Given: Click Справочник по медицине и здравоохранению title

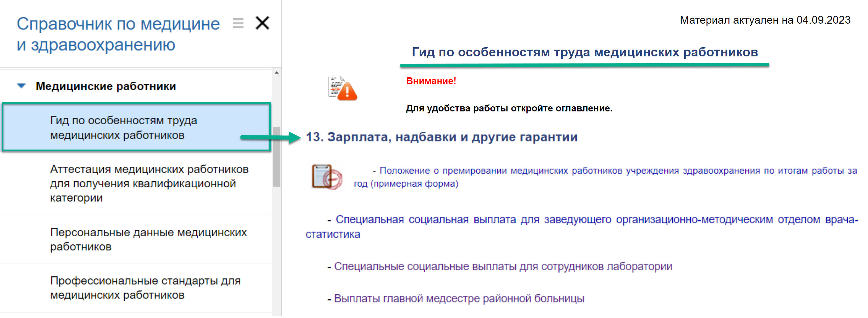Looking at the screenshot, I should click(x=118, y=34).
